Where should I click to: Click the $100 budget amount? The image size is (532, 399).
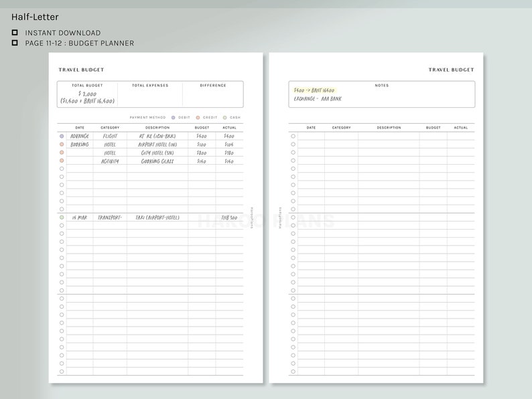click(x=202, y=145)
